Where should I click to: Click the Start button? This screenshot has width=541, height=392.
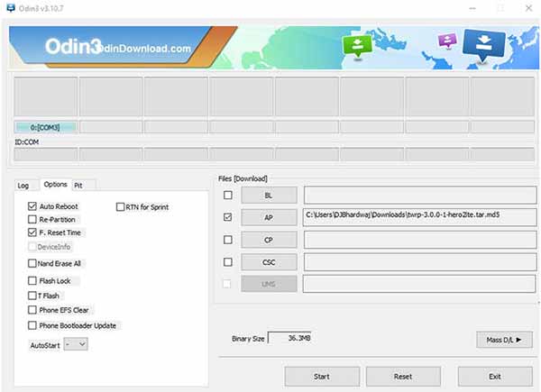322,377
